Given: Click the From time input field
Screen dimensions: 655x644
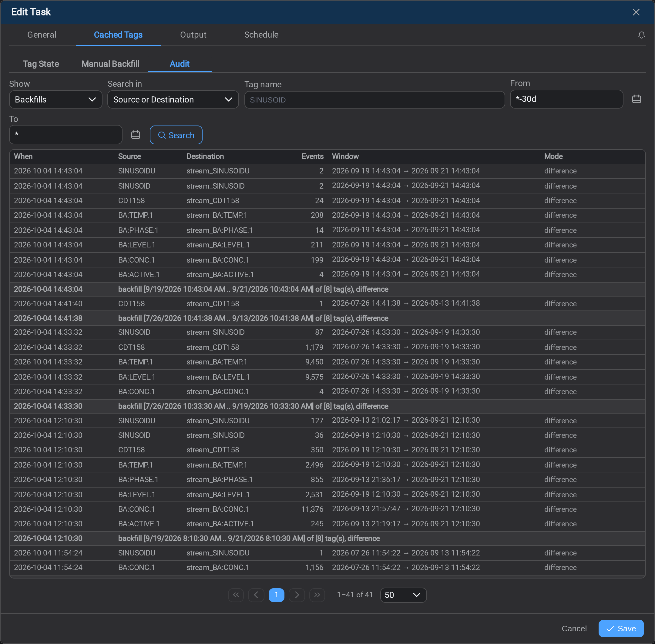Looking at the screenshot, I should 566,99.
